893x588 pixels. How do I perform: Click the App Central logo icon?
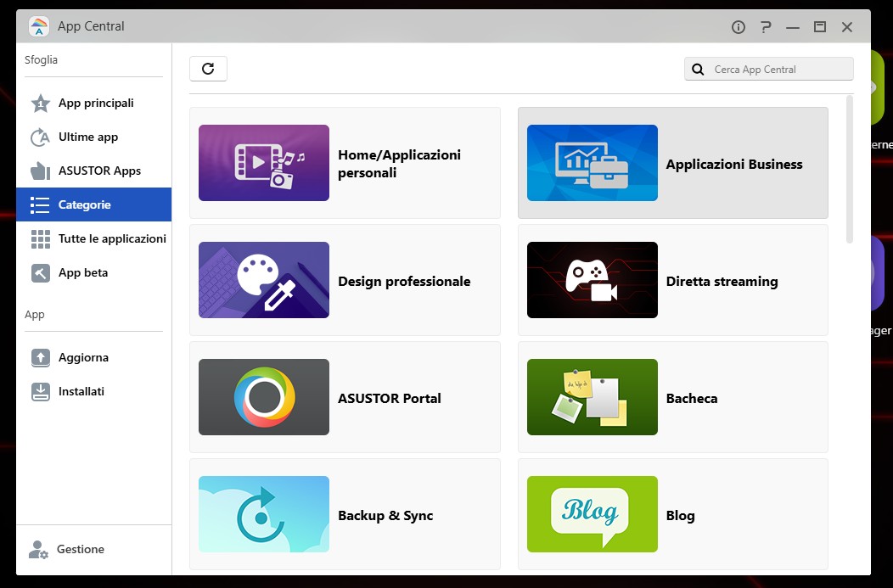[x=39, y=26]
